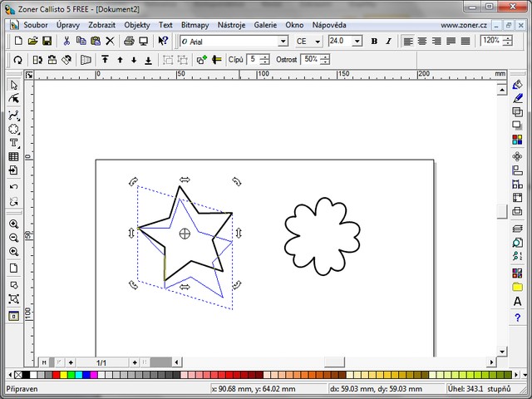This screenshot has width=532, height=399.
Task: Adjust the 120% line spacing stepper
Action: [508, 41]
